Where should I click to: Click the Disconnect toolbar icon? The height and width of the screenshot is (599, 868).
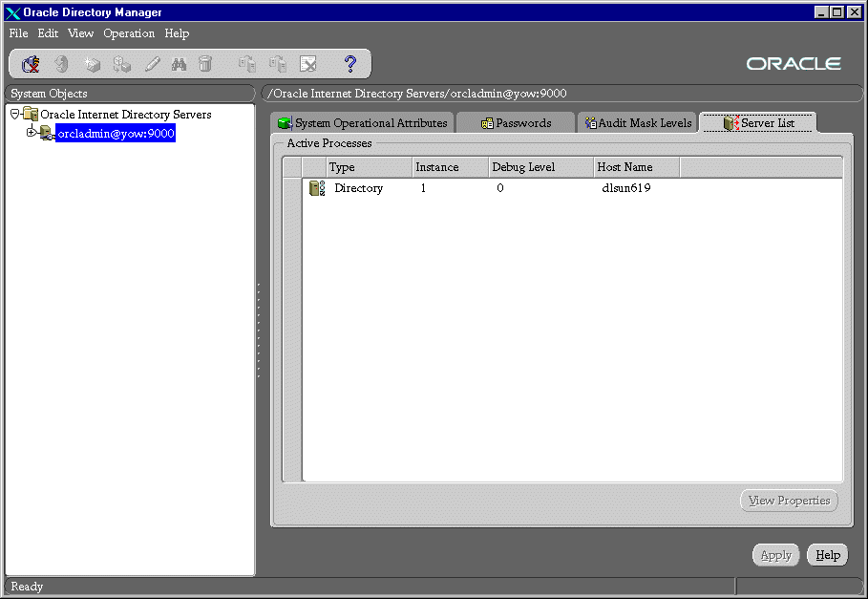tap(31, 64)
